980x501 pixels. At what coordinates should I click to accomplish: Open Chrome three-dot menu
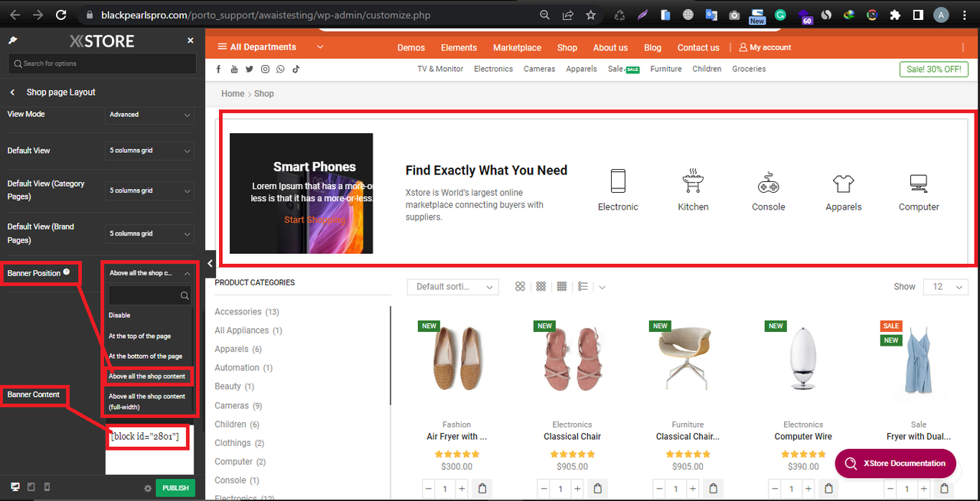[964, 15]
